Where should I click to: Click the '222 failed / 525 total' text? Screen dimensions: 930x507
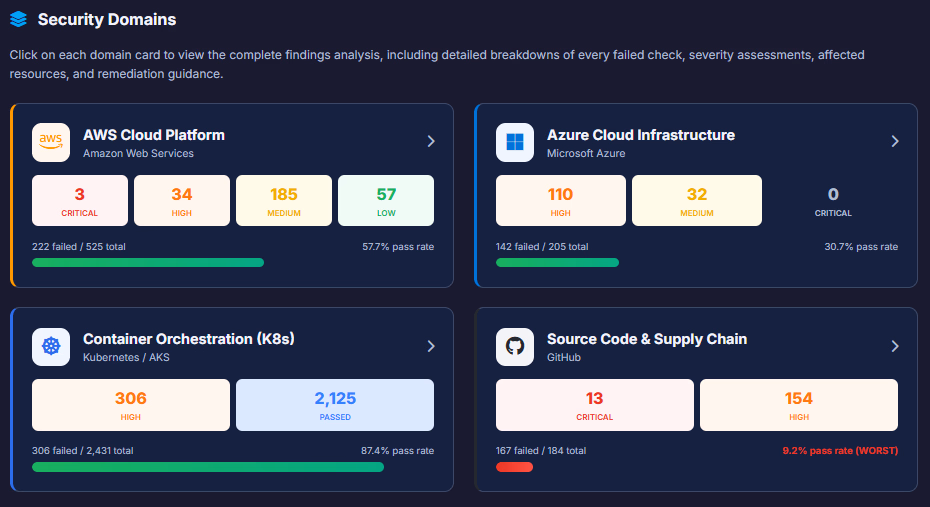(x=79, y=247)
